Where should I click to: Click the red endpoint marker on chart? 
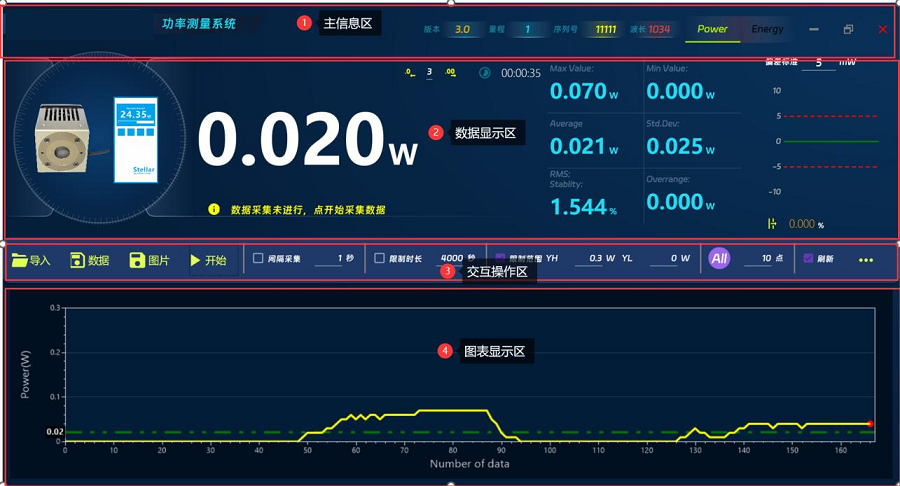[870, 424]
